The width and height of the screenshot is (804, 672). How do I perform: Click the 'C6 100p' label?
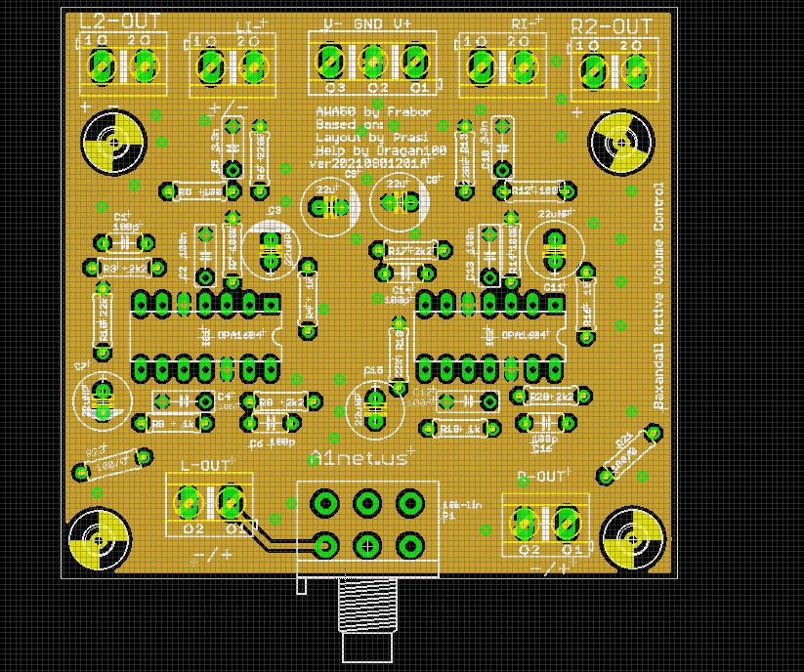point(273,442)
